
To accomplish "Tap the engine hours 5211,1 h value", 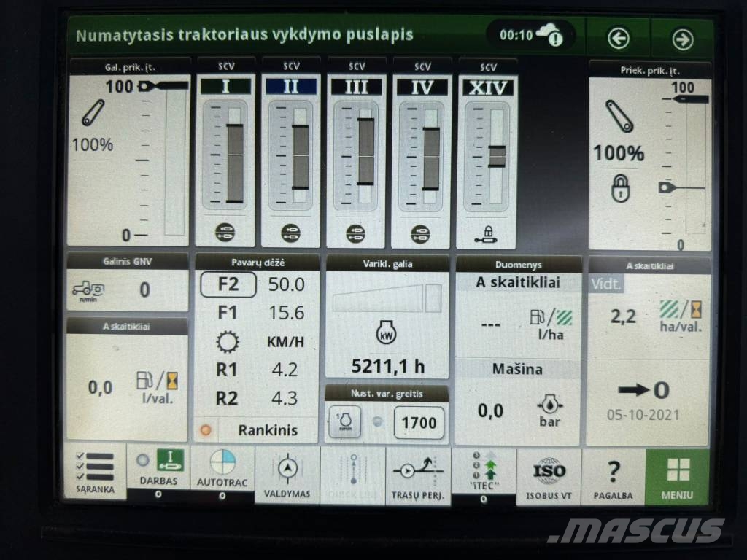I will [x=388, y=366].
